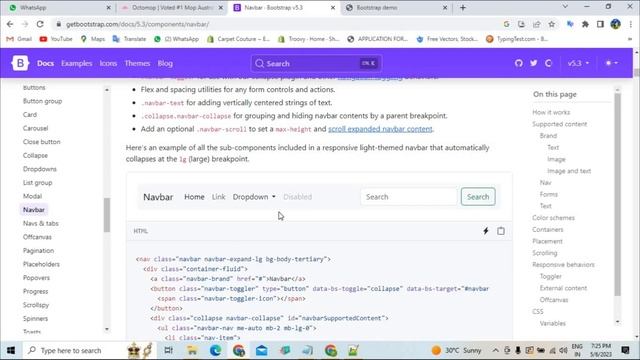Open Windows Start menu

11,350
